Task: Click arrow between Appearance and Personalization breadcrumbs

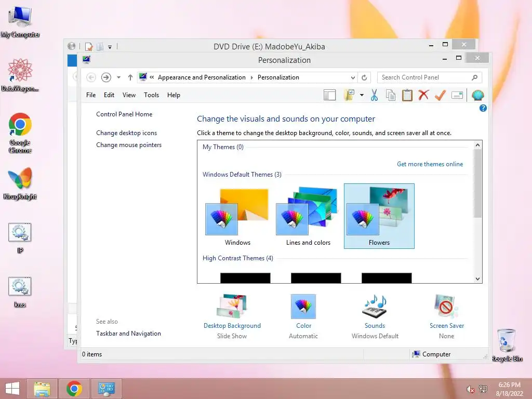Action: (252, 78)
